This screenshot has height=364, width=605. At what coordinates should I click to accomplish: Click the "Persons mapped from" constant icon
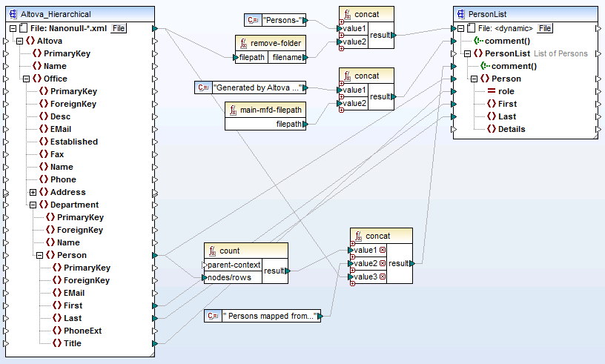pos(213,317)
